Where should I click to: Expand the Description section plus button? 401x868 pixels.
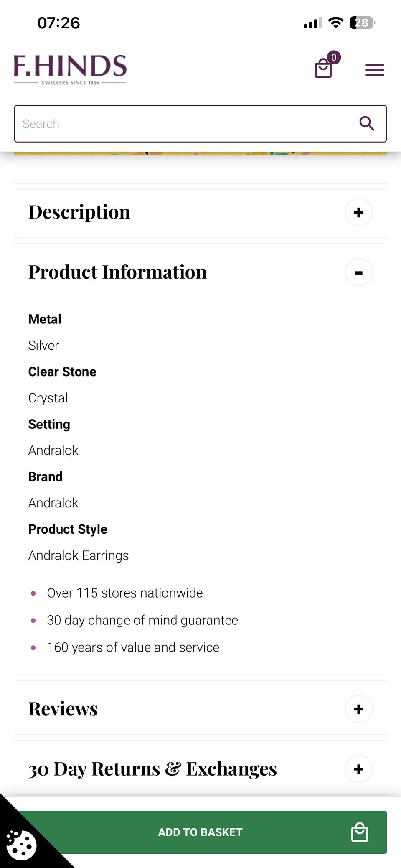pyautogui.click(x=358, y=212)
